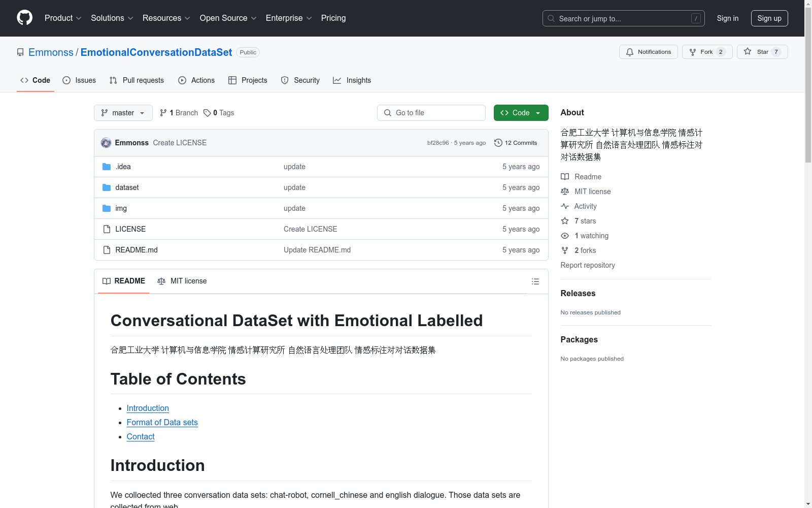Open the Create LICENSE commit message for LICENSE file
This screenshot has width=812, height=508.
[311, 229]
